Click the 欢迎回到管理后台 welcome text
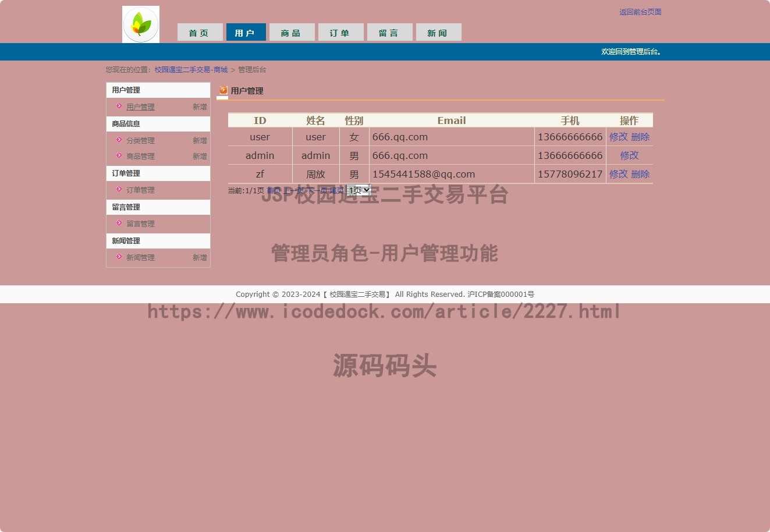 pos(631,52)
